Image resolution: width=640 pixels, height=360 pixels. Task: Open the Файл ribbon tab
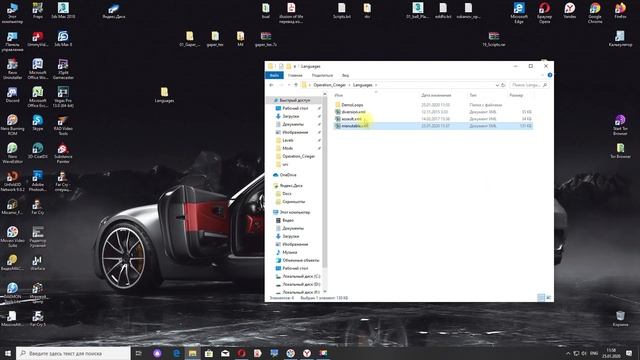274,76
